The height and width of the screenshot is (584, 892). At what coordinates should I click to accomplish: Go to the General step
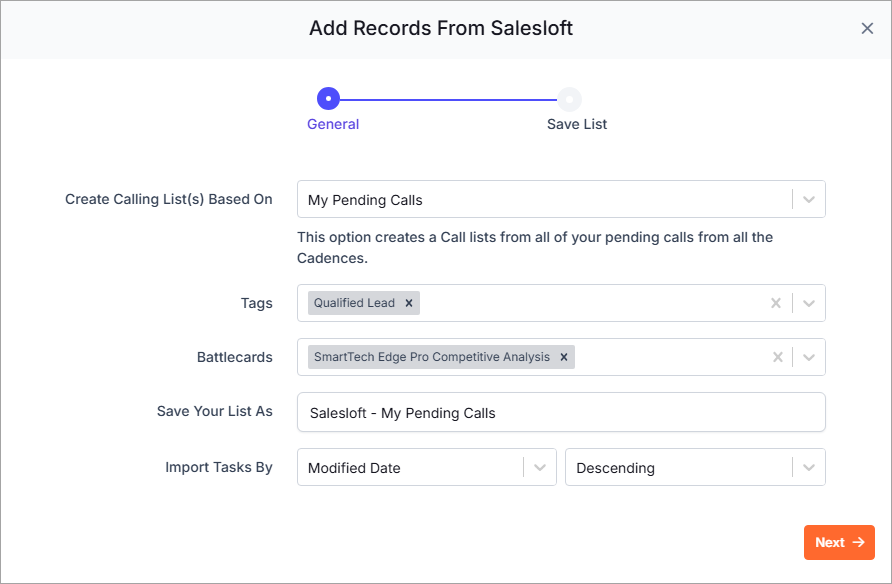tap(333, 124)
